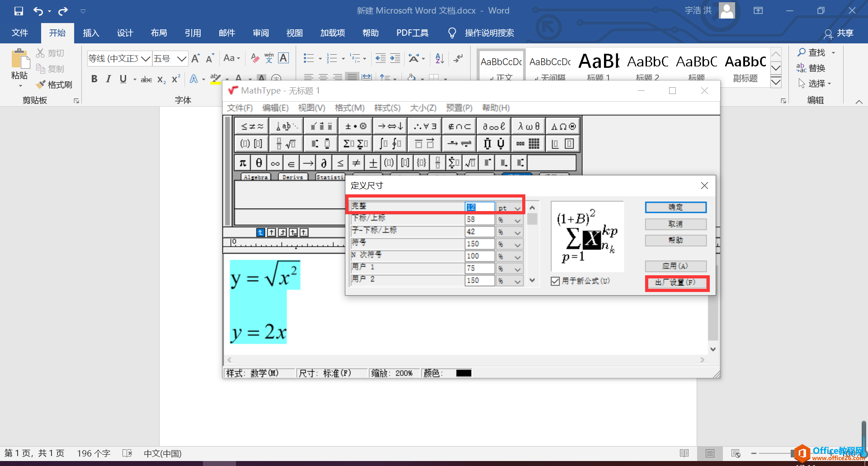Select the infinity symbol in the symbol bar

(274, 162)
